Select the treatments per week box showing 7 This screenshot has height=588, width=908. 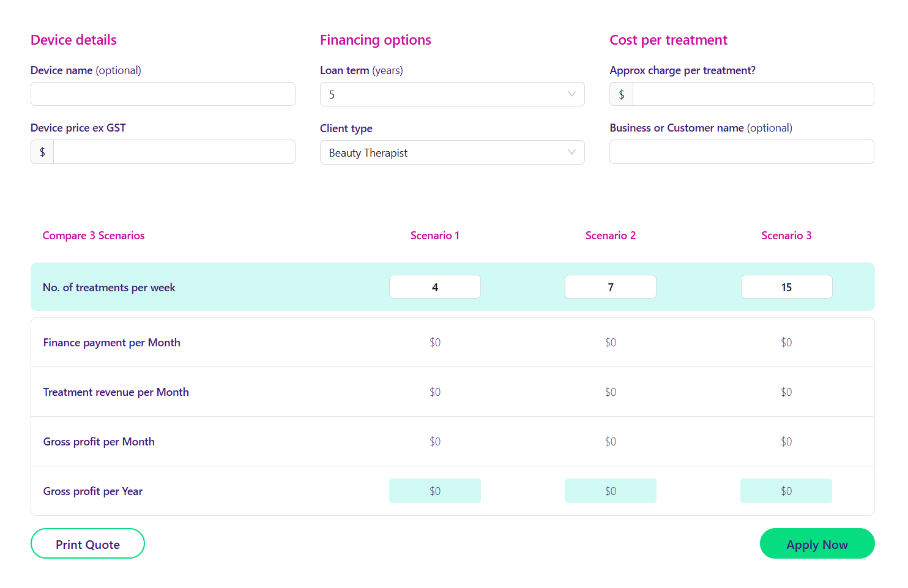(610, 286)
